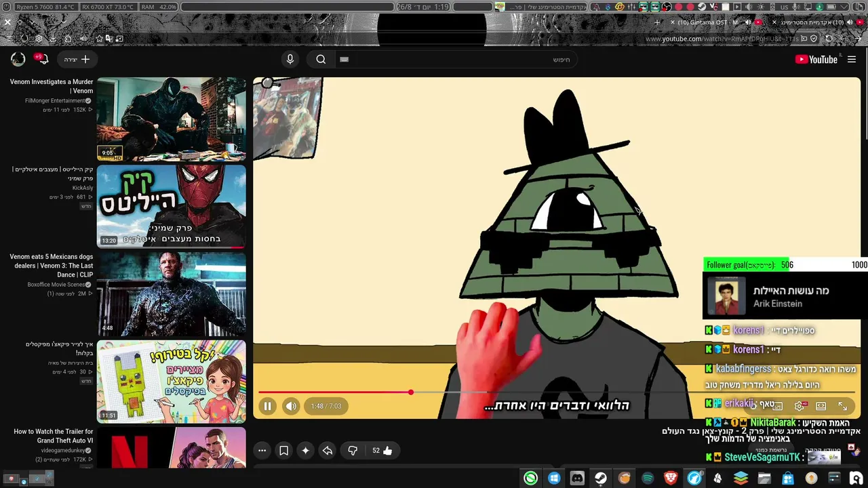
Task: Open the Venom 3 clip thumbnail lasting 4:48
Action: [x=172, y=294]
